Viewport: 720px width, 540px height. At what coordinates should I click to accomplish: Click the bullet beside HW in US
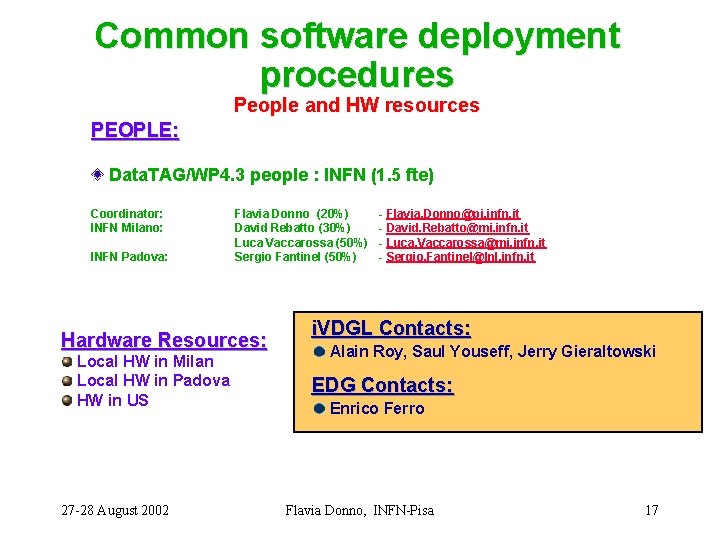pos(67,400)
